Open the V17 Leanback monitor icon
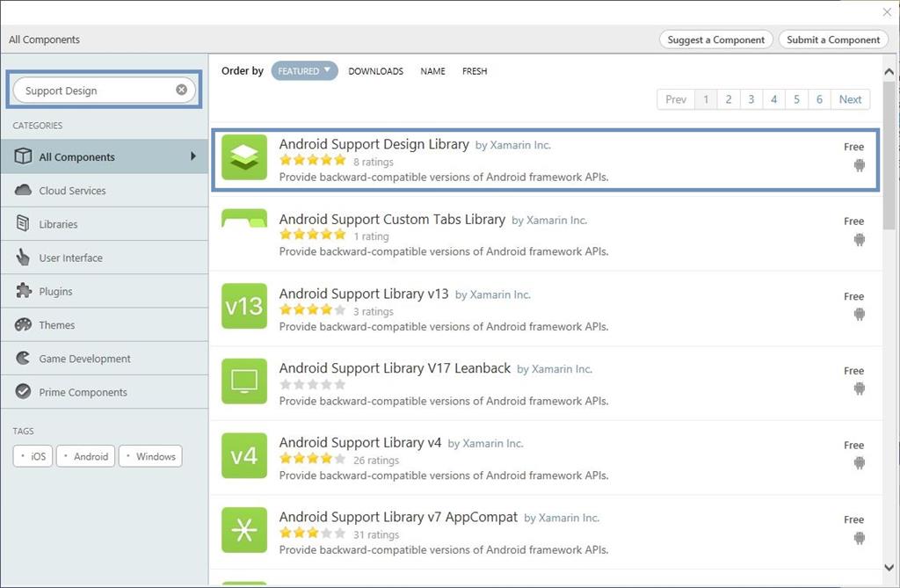Screen dimensions: 900x588 tap(244, 381)
